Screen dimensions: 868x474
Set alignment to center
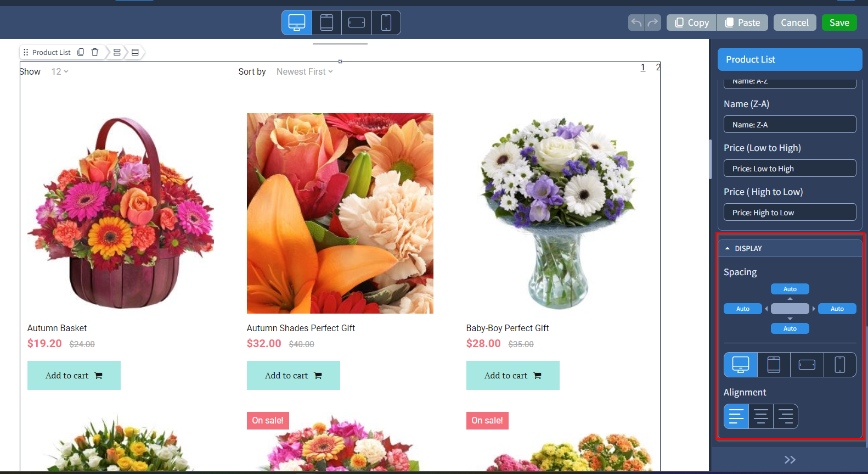(761, 416)
